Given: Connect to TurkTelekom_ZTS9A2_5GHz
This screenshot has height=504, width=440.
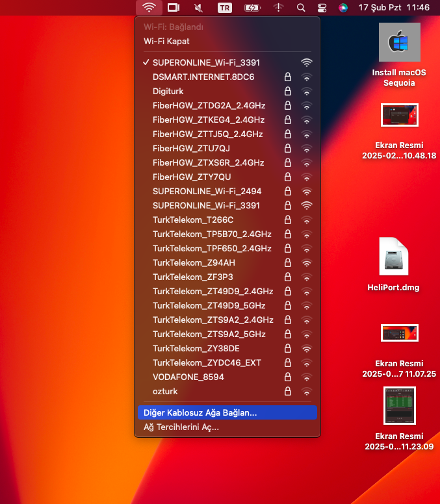Looking at the screenshot, I should 227,334.
